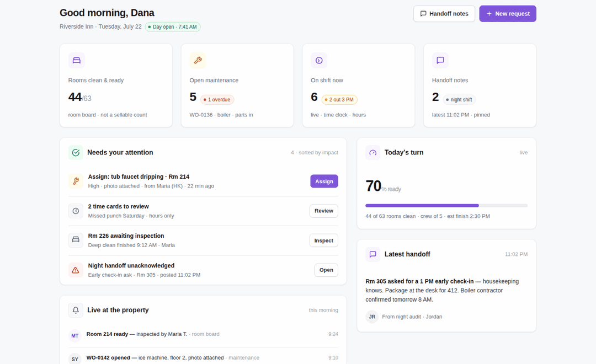Viewport: 596px width, 364px height.
Task: Click the 'sorted by impact' label
Action: (318, 153)
